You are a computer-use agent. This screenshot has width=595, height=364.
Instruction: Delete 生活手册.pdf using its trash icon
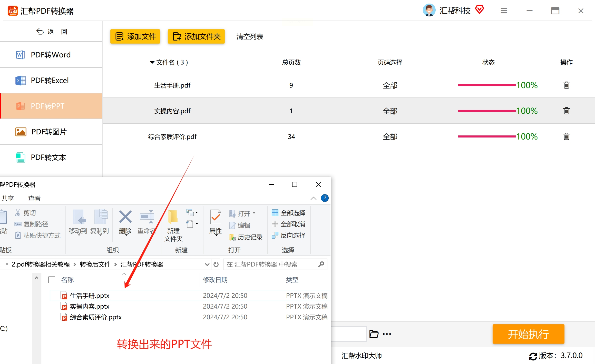(566, 85)
